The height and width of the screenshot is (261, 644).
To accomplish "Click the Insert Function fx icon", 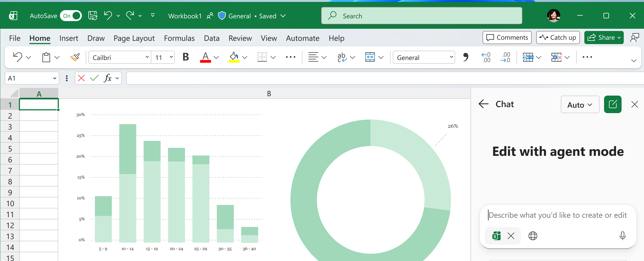I will click(108, 78).
